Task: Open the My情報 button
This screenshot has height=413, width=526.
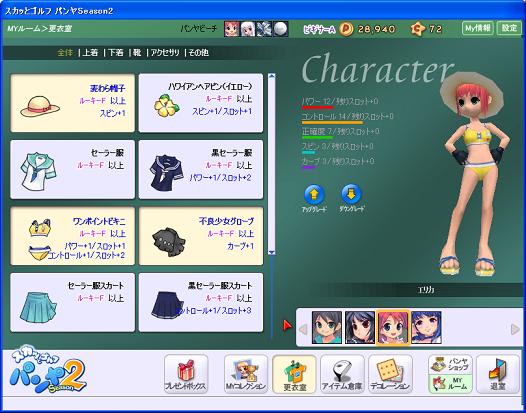Action: coord(478,29)
